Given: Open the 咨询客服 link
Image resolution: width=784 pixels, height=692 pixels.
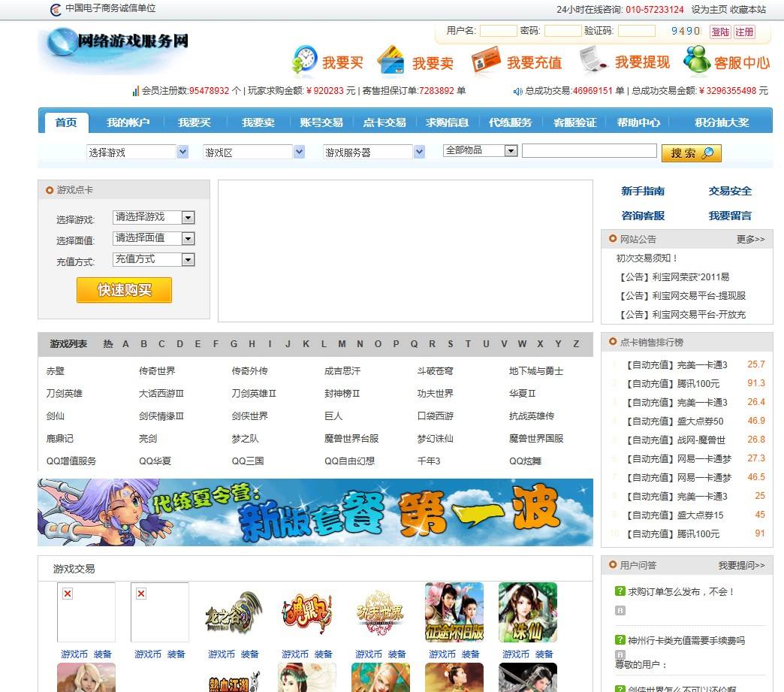Looking at the screenshot, I should tap(643, 216).
